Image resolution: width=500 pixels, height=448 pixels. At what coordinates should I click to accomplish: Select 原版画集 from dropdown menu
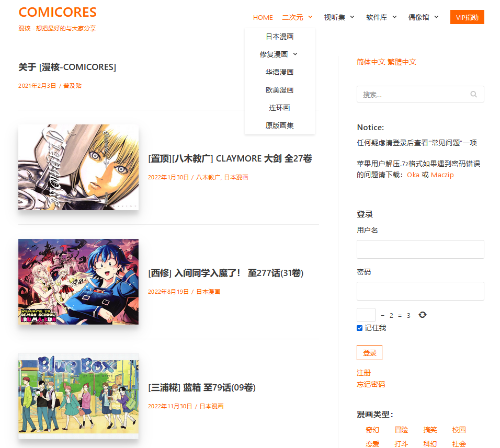click(x=280, y=125)
